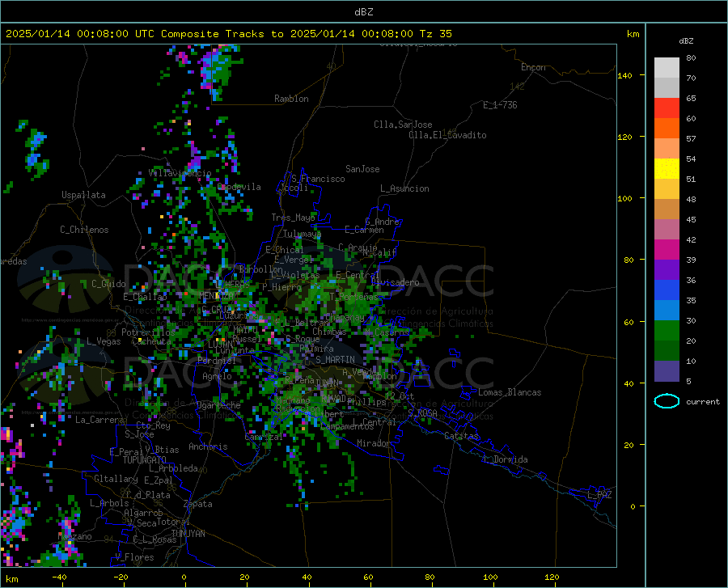Click the cyan 'current' ellipse legend icon

(667, 401)
